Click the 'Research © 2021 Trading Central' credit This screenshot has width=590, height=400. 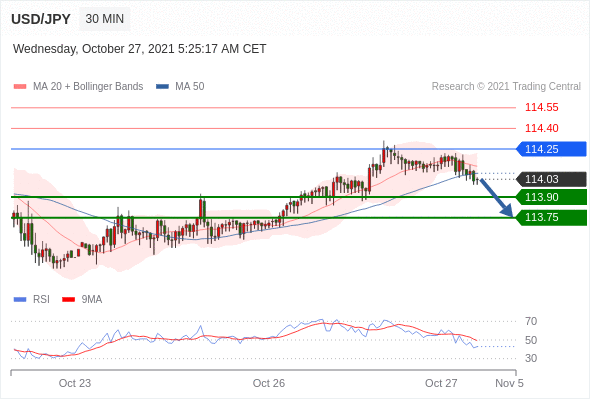click(506, 87)
